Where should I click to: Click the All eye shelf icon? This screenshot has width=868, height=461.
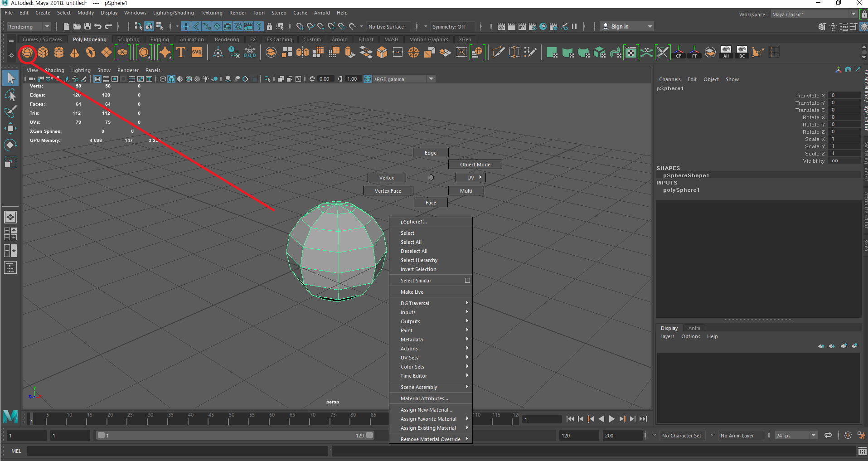pyautogui.click(x=726, y=53)
